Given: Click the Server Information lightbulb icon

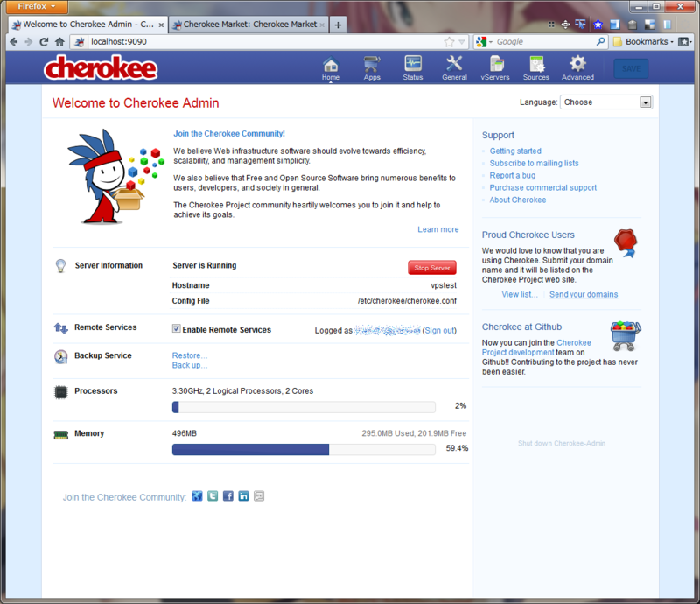Looking at the screenshot, I should coord(60,266).
